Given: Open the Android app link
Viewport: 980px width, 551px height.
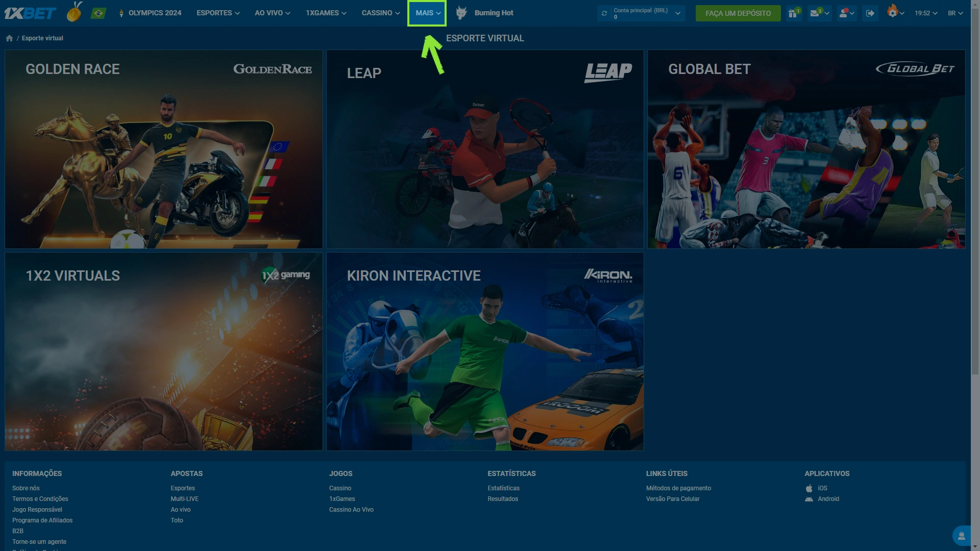Looking at the screenshot, I should tap(828, 499).
